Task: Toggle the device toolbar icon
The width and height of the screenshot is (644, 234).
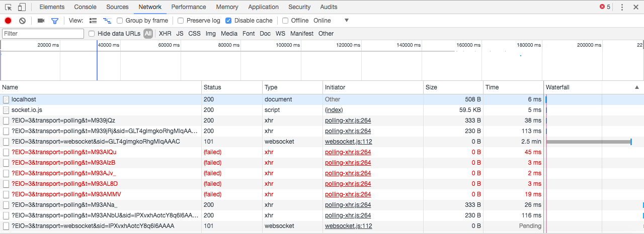Action: tap(22, 7)
